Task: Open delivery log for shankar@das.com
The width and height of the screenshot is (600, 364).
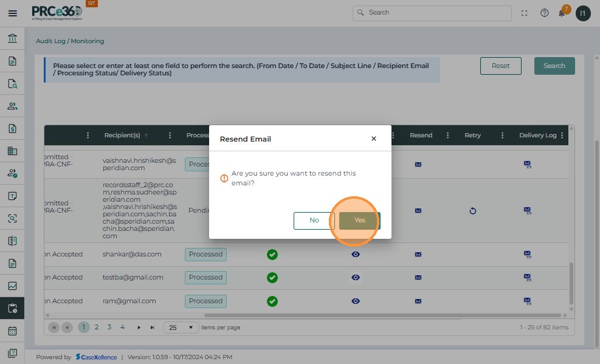Action: click(x=527, y=255)
